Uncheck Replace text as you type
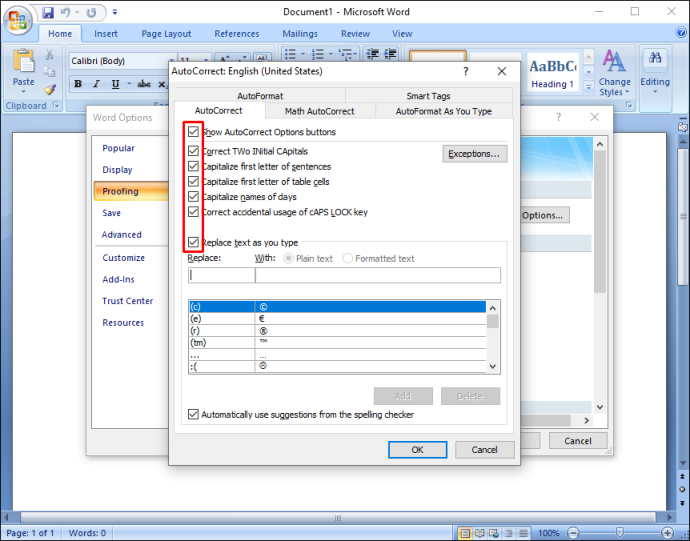690x541 pixels. (193, 242)
